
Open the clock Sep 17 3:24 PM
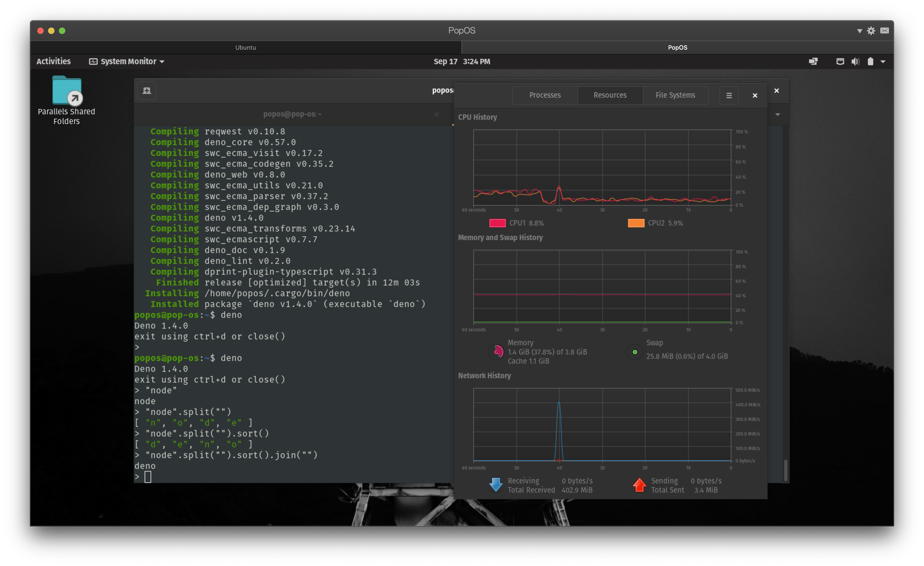[x=462, y=62]
